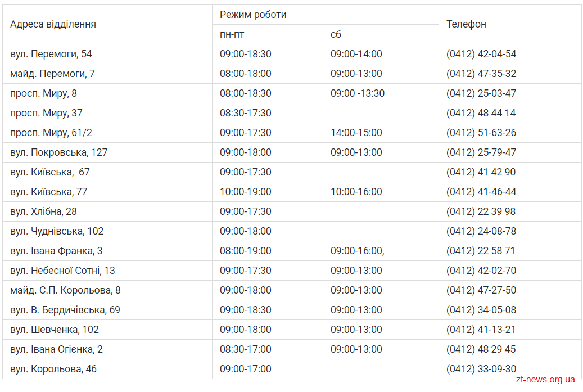Click phone number (0412) 48 44 14
The width and height of the screenshot is (583, 392).
click(481, 113)
